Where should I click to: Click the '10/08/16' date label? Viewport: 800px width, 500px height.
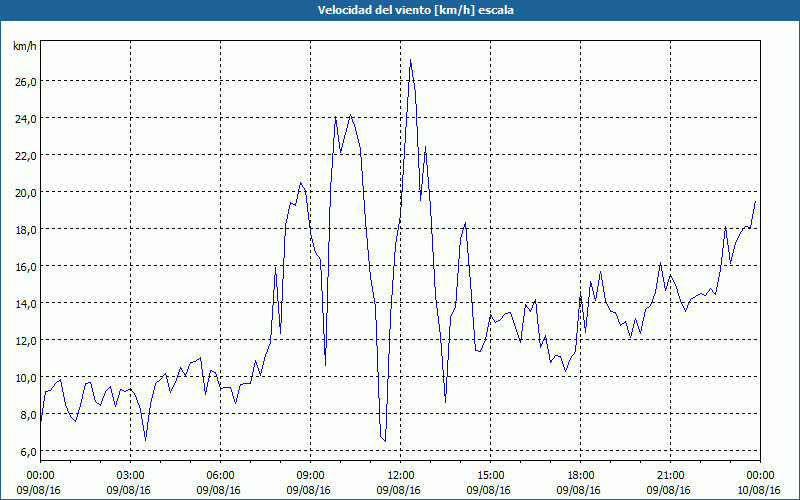[758, 490]
